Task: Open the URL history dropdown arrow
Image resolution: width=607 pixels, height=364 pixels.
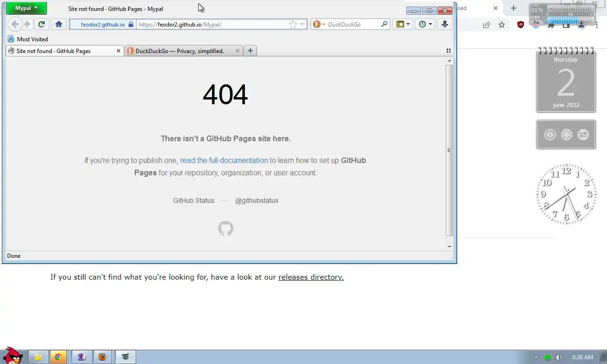Action: click(302, 24)
